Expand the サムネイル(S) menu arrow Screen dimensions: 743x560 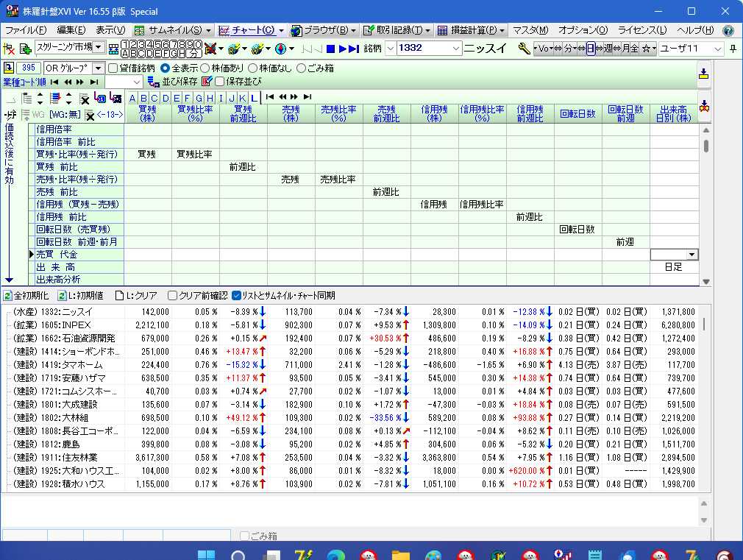pos(208,30)
